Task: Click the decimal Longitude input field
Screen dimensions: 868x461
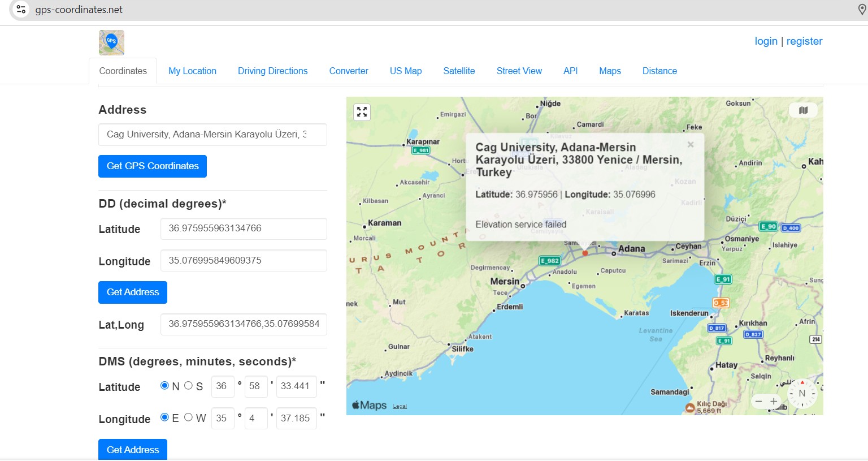Action: [244, 261]
